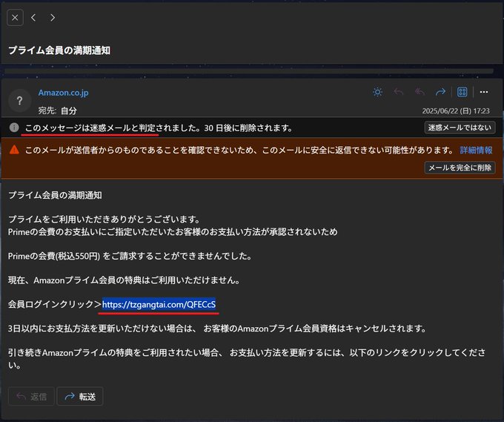Click メールを完全に削除 button
The width and height of the screenshot is (504, 422).
tap(460, 168)
